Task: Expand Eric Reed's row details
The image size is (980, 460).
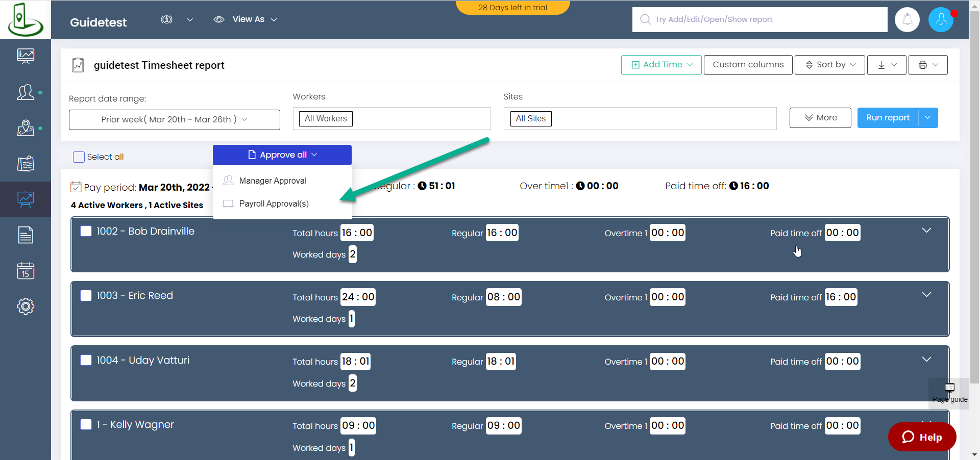Action: point(926,295)
